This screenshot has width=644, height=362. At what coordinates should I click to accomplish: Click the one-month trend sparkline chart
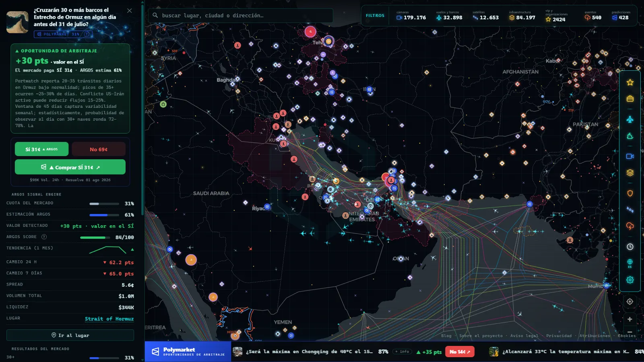pos(107,250)
